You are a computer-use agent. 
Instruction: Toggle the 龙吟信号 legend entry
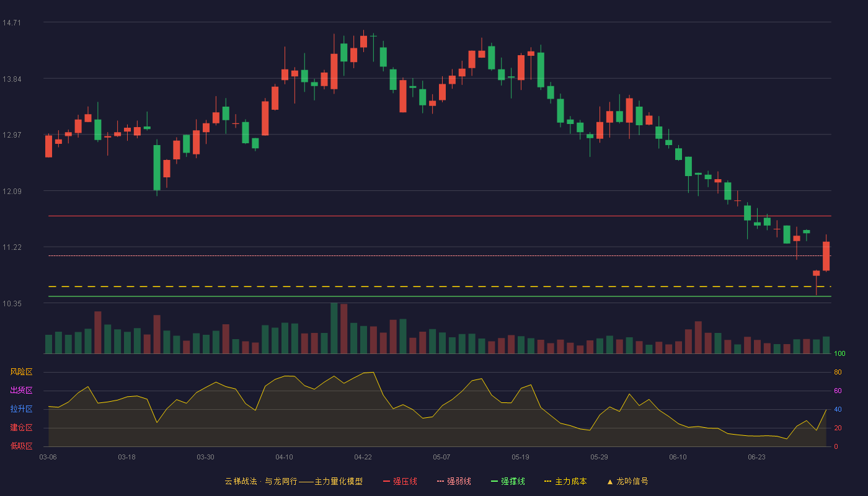pos(627,481)
